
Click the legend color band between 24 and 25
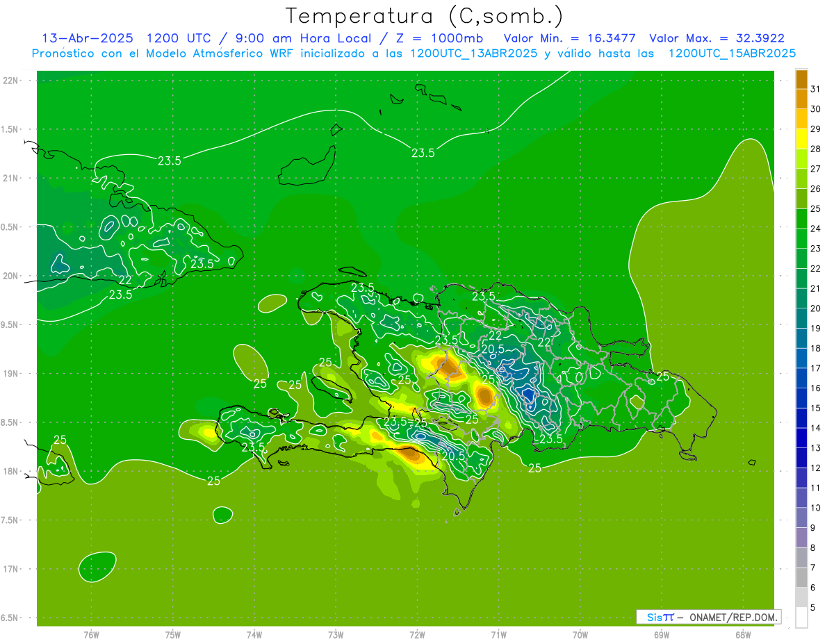click(x=801, y=219)
